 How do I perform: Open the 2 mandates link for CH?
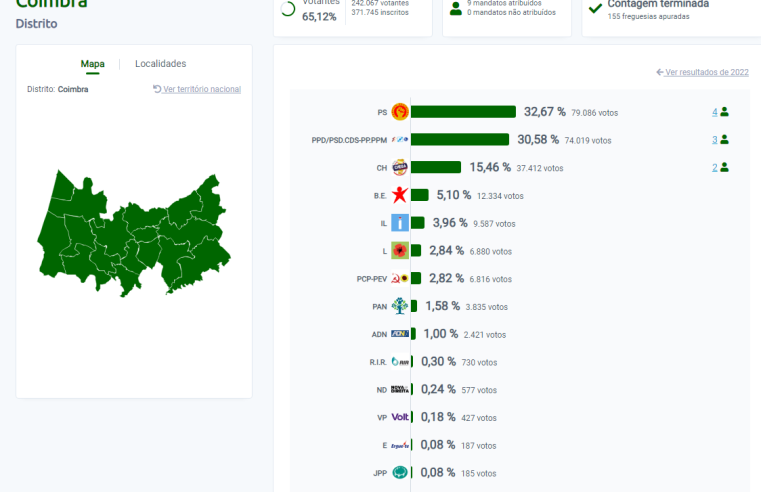pyautogui.click(x=714, y=167)
